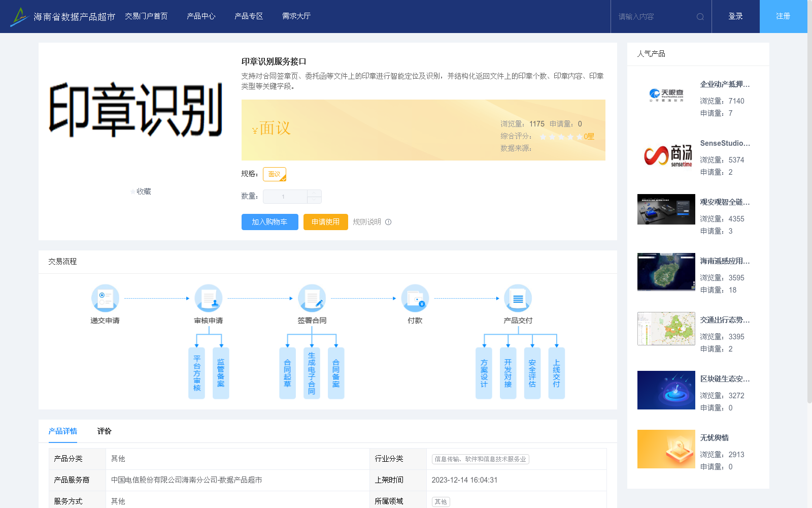The image size is (812, 508).
Task: Click 加入购物车 button
Action: click(x=270, y=222)
